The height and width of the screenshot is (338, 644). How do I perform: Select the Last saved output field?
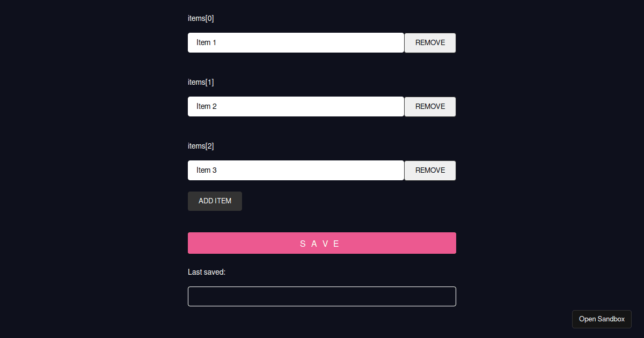[x=321, y=296]
